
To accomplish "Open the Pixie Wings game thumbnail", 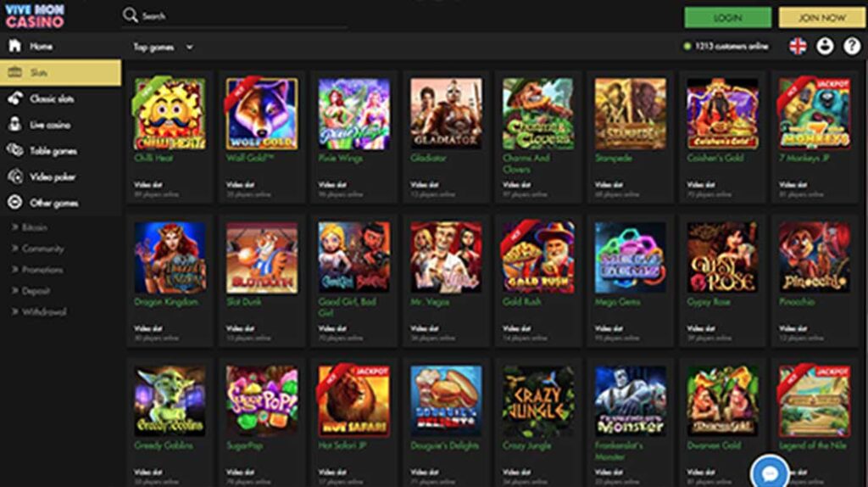I will [354, 114].
